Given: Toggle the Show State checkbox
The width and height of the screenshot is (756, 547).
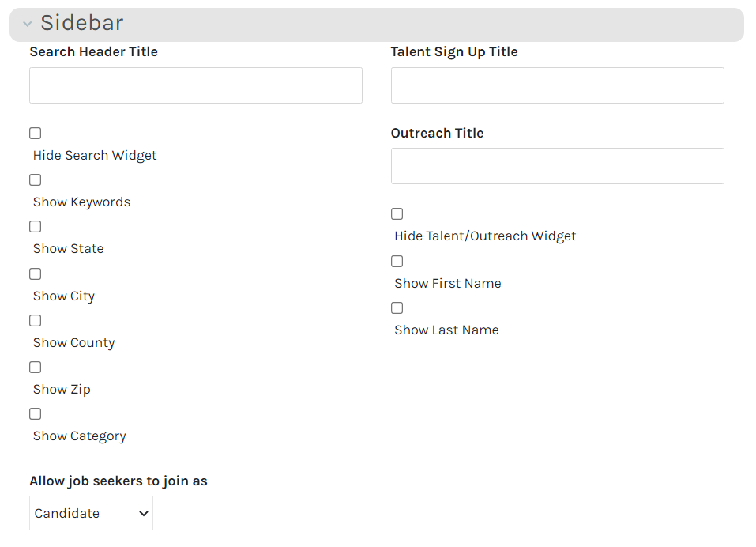Looking at the screenshot, I should coord(36,227).
